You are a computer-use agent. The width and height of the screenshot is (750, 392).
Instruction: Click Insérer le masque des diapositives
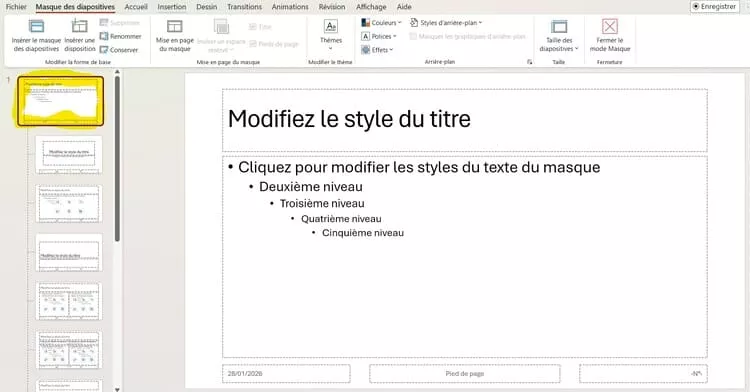tap(36, 36)
